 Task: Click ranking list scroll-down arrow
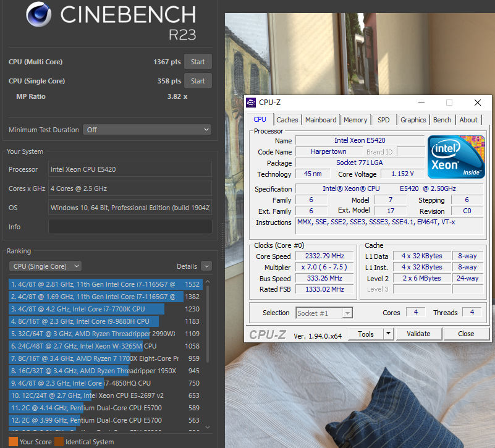208,427
